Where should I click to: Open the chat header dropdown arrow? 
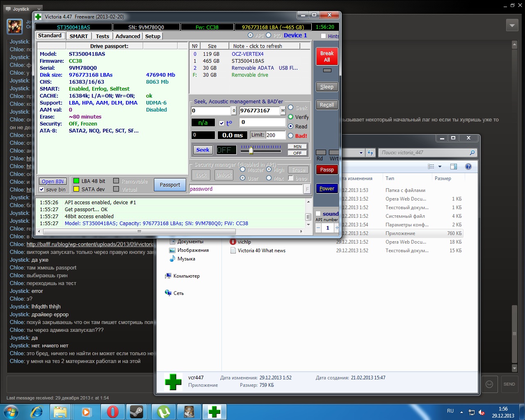[512, 25]
